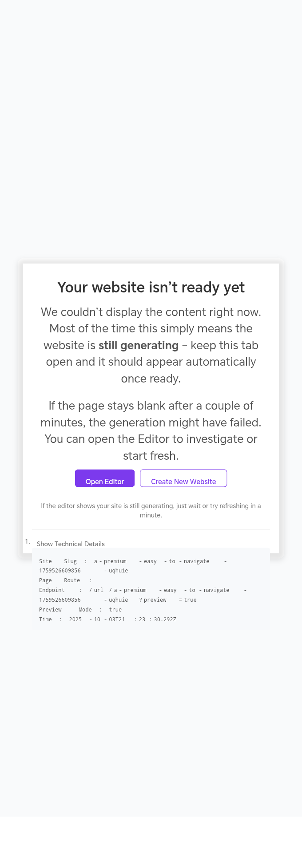
Task: Click the "Preview Mode" label
Action: pyautogui.click(x=65, y=610)
